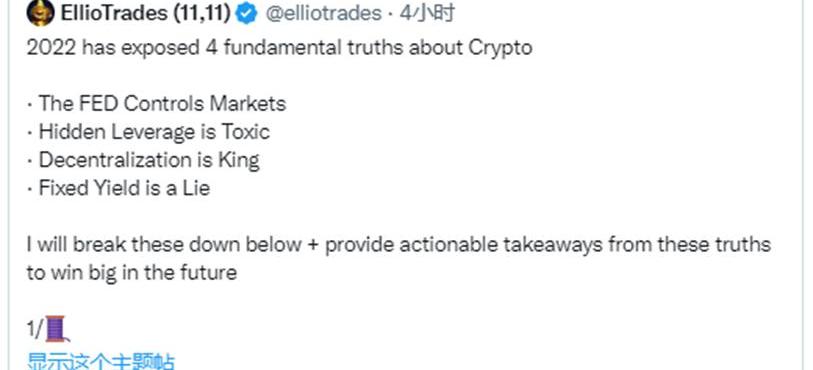Click the thread spool emoji
Viewport: 813px width, 370px height.
click(57, 329)
